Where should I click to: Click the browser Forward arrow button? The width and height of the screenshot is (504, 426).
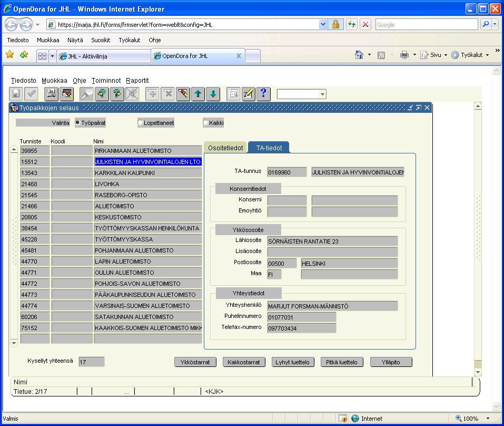(x=26, y=24)
